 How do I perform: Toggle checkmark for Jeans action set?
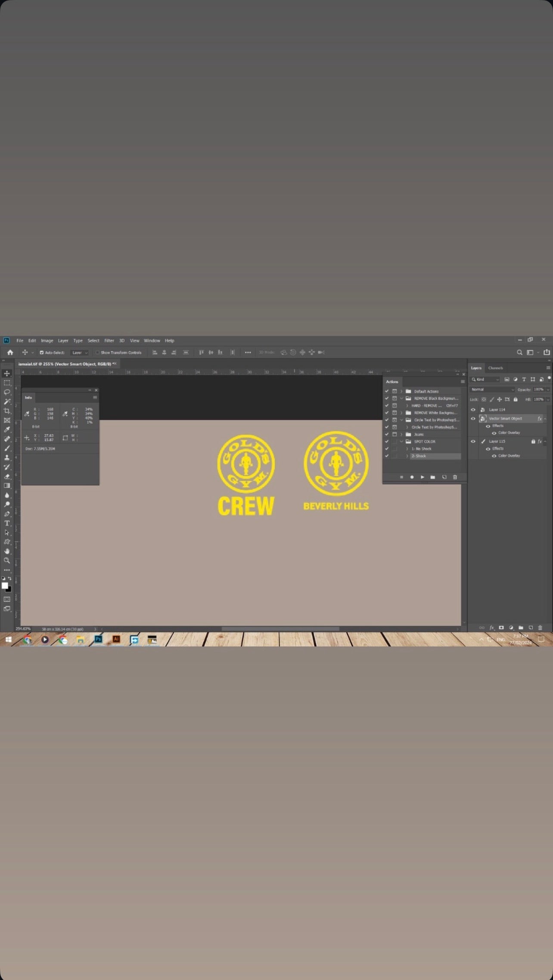(x=387, y=434)
